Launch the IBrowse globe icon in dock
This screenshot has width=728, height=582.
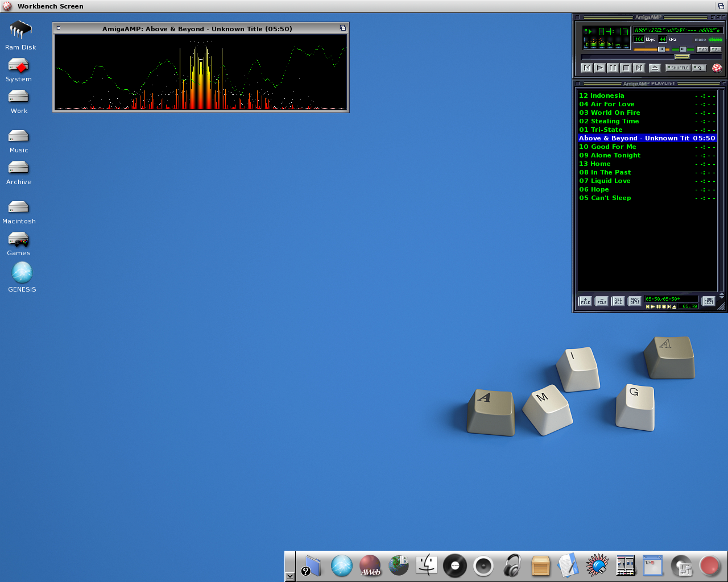click(399, 566)
